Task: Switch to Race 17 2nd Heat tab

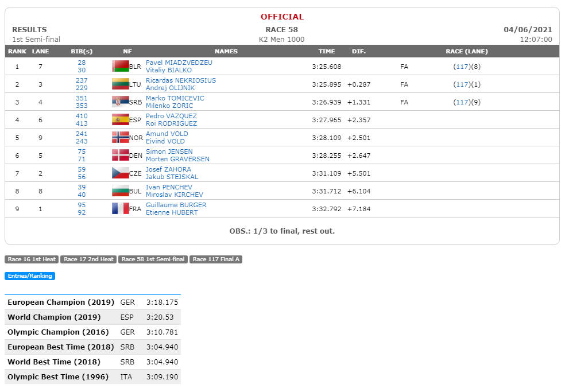Action: click(88, 259)
